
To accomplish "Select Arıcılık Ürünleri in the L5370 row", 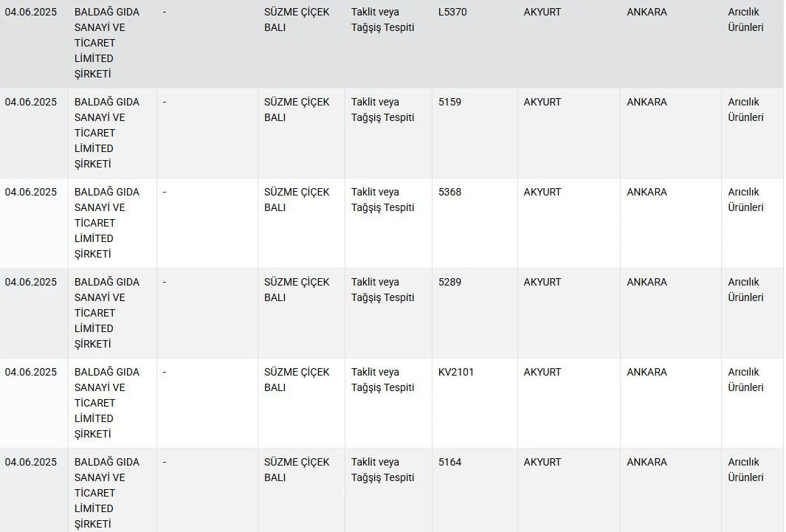I will pyautogui.click(x=745, y=20).
